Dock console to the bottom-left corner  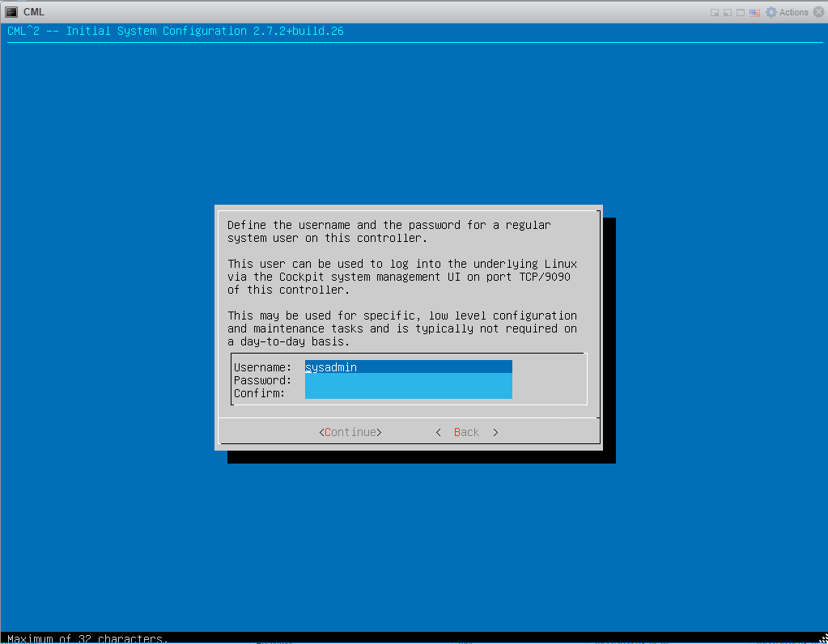(728, 12)
